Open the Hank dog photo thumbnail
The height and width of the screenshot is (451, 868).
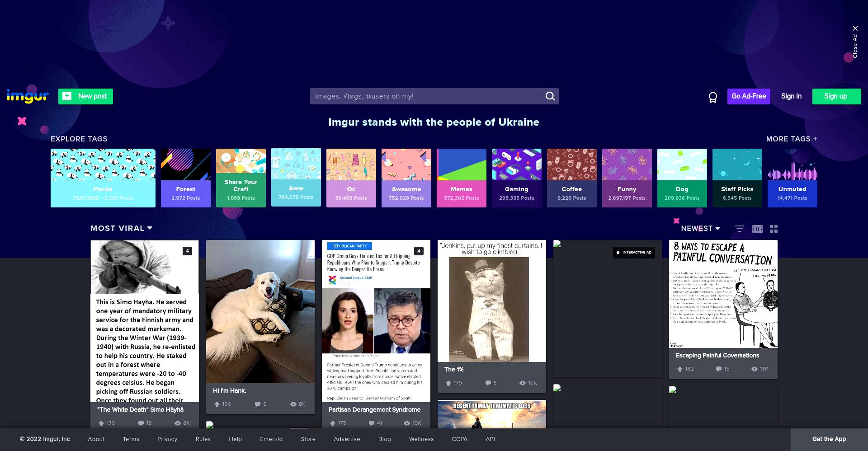point(260,312)
